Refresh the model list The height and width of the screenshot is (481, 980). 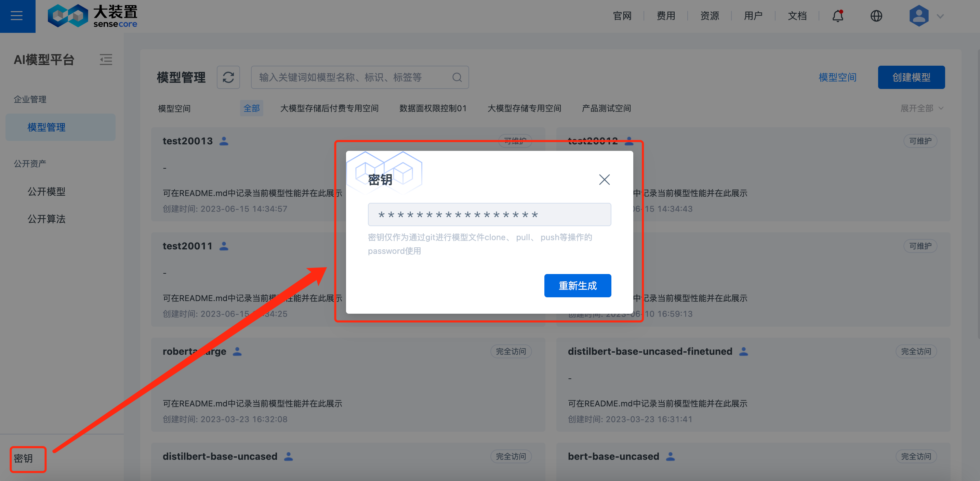tap(228, 77)
